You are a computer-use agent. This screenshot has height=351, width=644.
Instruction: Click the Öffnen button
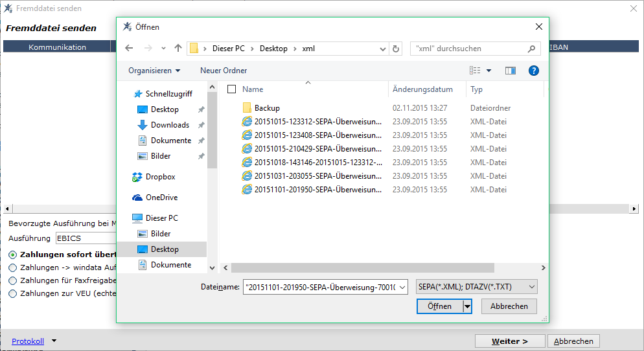[440, 306]
